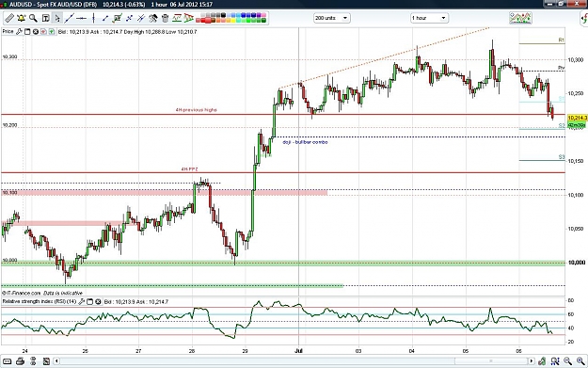Open the Price panel wrench settings
This screenshot has height=368, width=588.
click(x=19, y=32)
